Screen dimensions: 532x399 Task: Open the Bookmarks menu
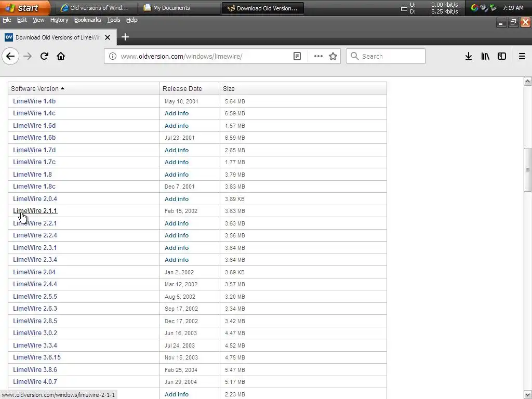tap(87, 20)
